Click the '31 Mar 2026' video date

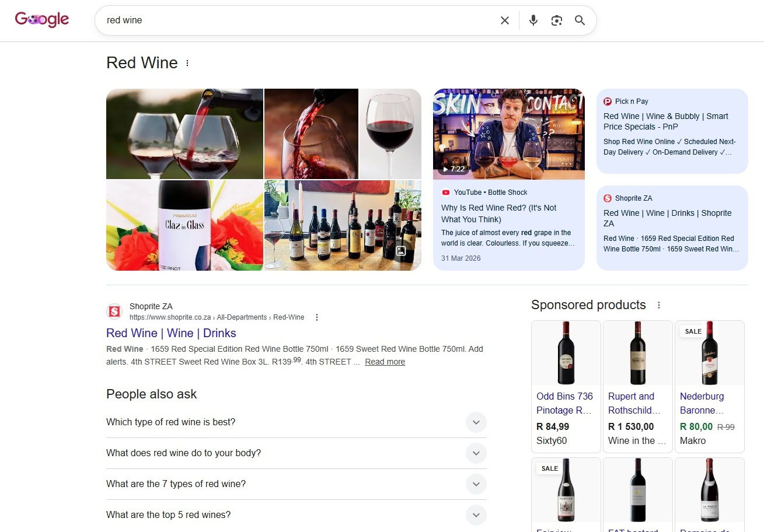pyautogui.click(x=461, y=258)
